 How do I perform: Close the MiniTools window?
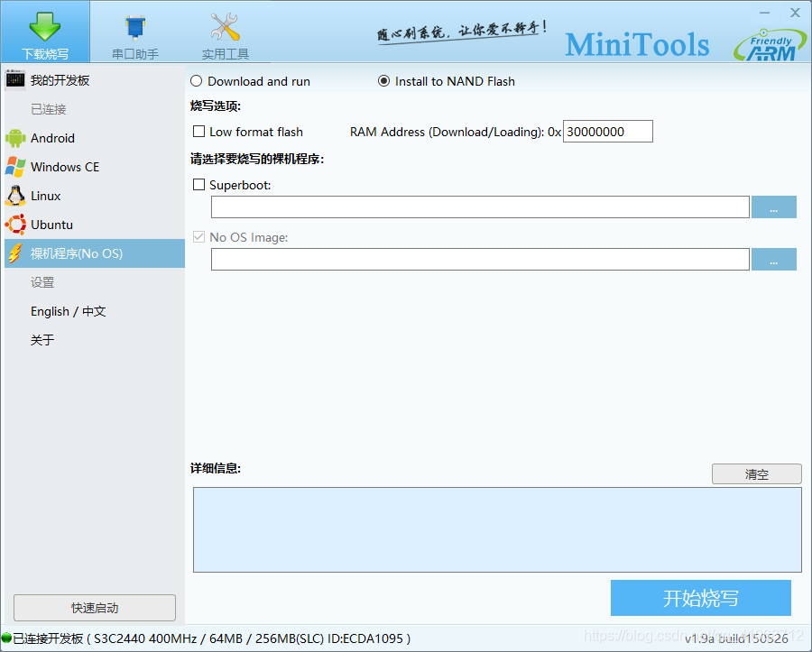796,13
